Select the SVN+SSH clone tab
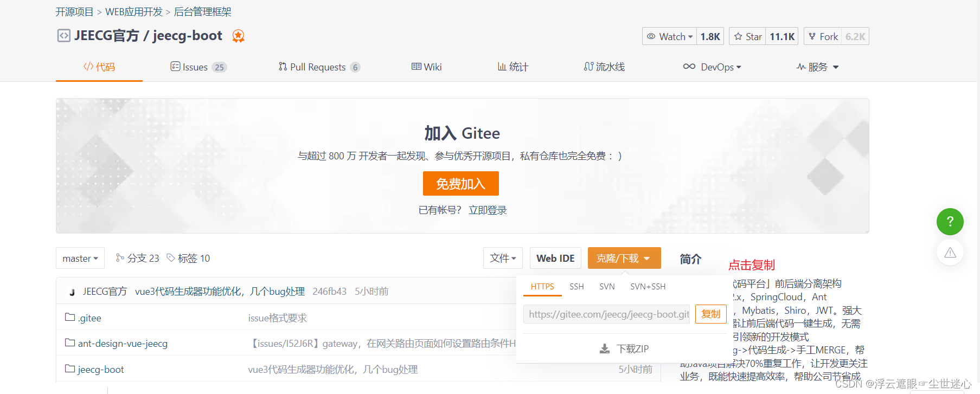The height and width of the screenshot is (394, 980). [x=648, y=287]
